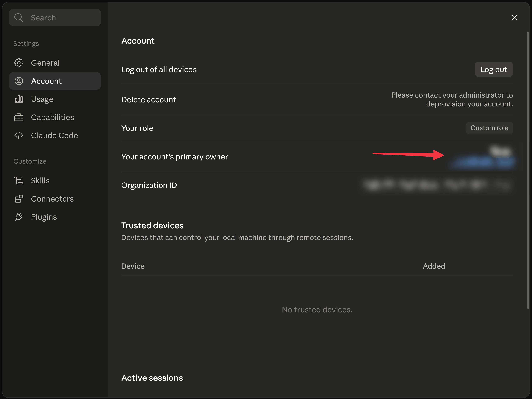Image resolution: width=532 pixels, height=399 pixels.
Task: Click the 'No trusted devices.' message
Action: [x=317, y=310]
